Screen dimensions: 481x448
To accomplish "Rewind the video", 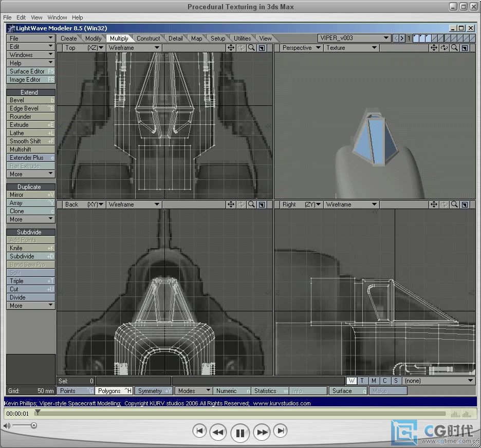I will pyautogui.click(x=218, y=433).
